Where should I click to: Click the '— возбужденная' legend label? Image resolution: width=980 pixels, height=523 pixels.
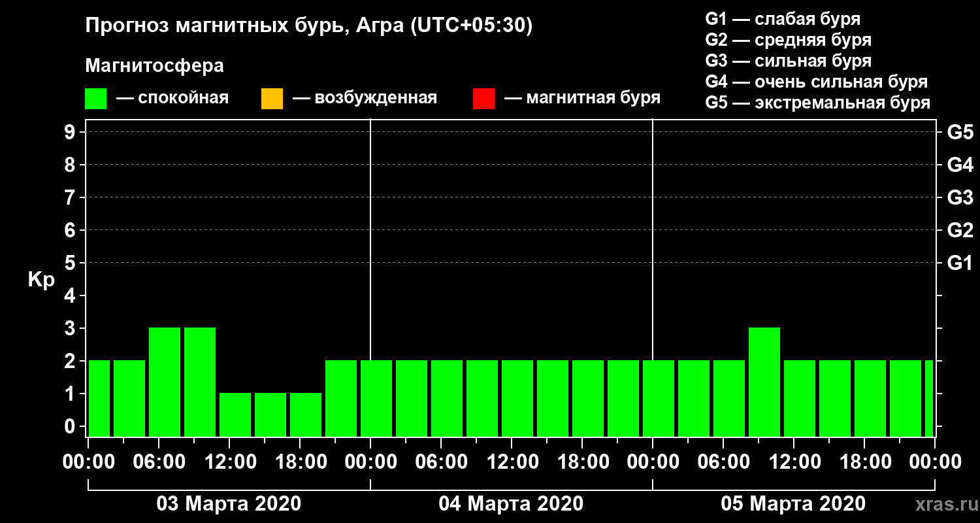365,98
